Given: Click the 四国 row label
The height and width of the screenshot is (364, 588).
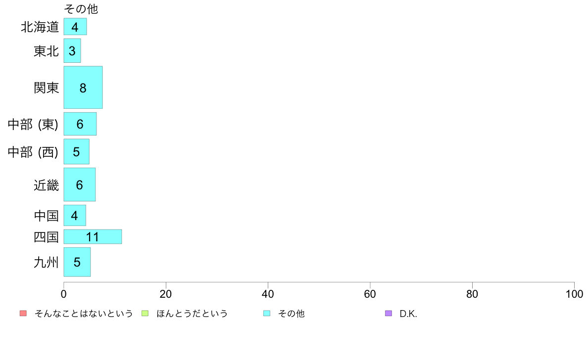Looking at the screenshot, I should pyautogui.click(x=46, y=237).
